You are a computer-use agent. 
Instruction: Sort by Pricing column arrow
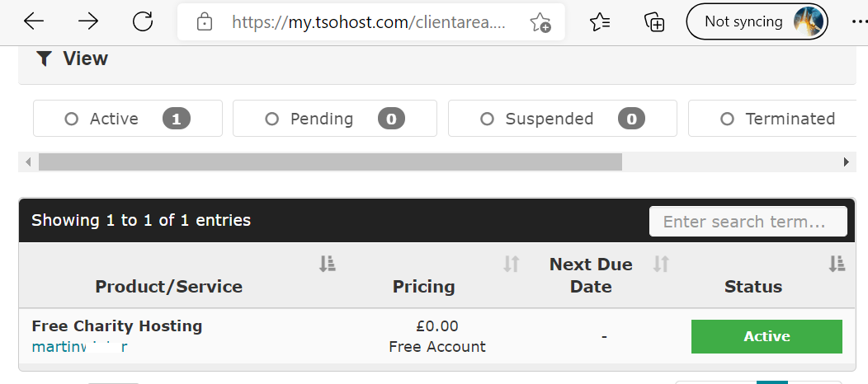point(512,265)
